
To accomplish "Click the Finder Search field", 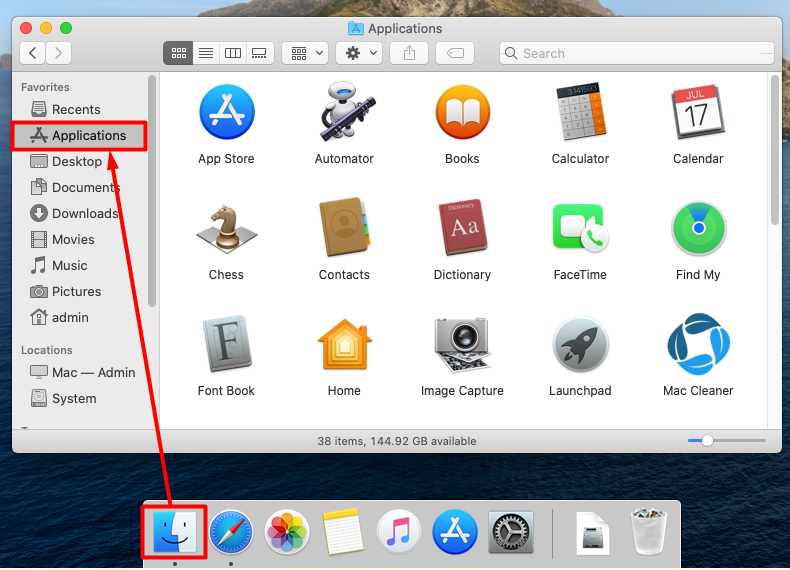I will click(x=636, y=53).
